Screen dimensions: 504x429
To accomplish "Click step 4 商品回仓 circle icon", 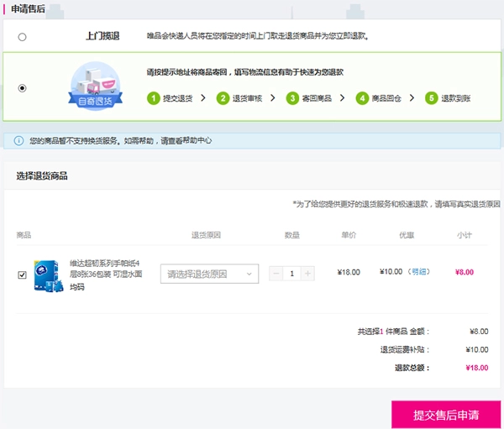I will pyautogui.click(x=362, y=98).
